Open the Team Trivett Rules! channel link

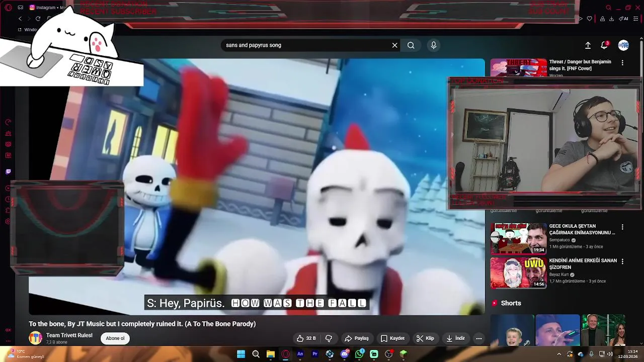pos(69,335)
